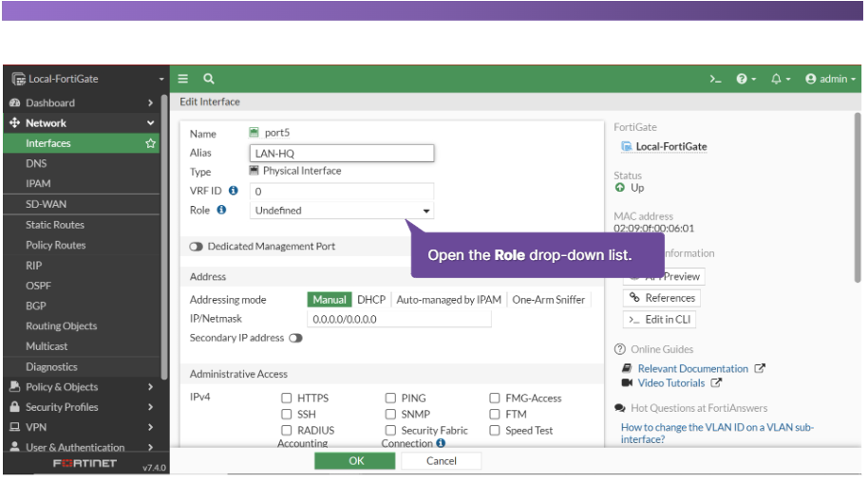Enable the Dedicated Management Port toggle
Viewport: 868px width, 482px height.
point(196,247)
